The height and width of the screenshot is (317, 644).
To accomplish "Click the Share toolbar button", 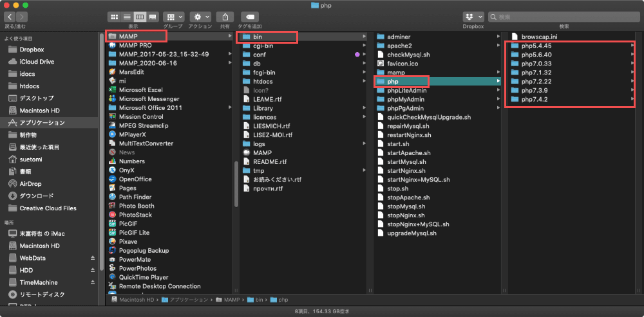I will [225, 17].
